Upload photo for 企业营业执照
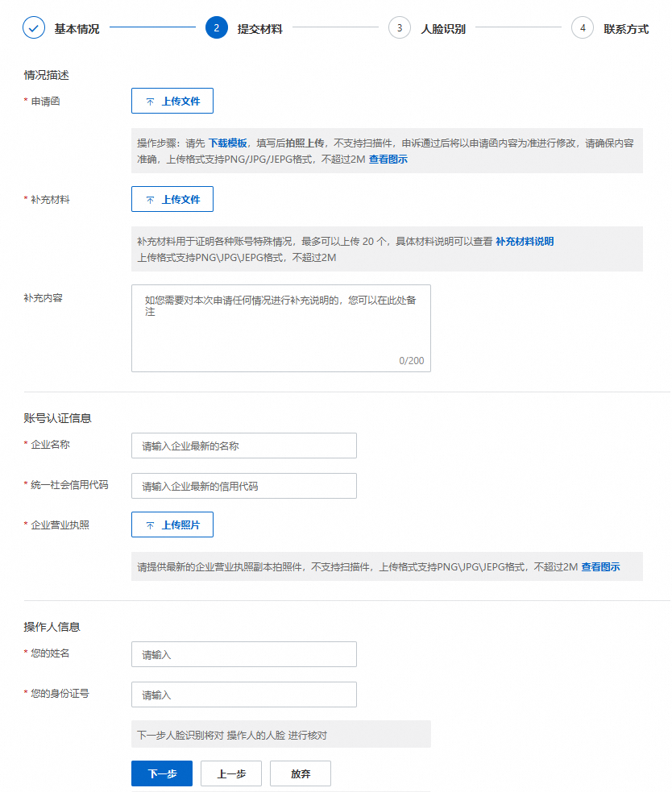 coord(172,525)
